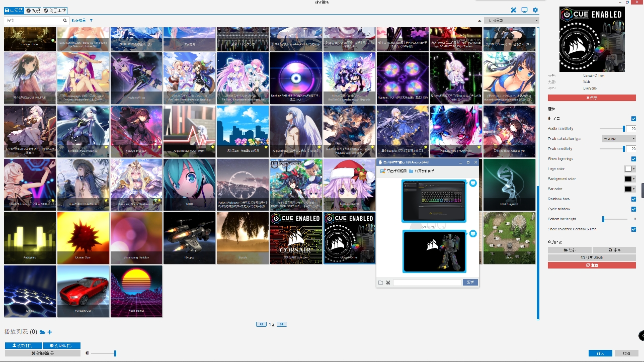Add a new playlist with plus icon
This screenshot has height=362, width=644.
(x=50, y=332)
